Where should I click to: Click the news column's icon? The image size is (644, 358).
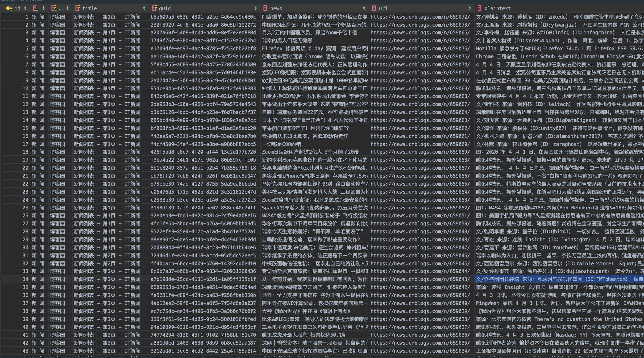[x=265, y=8]
